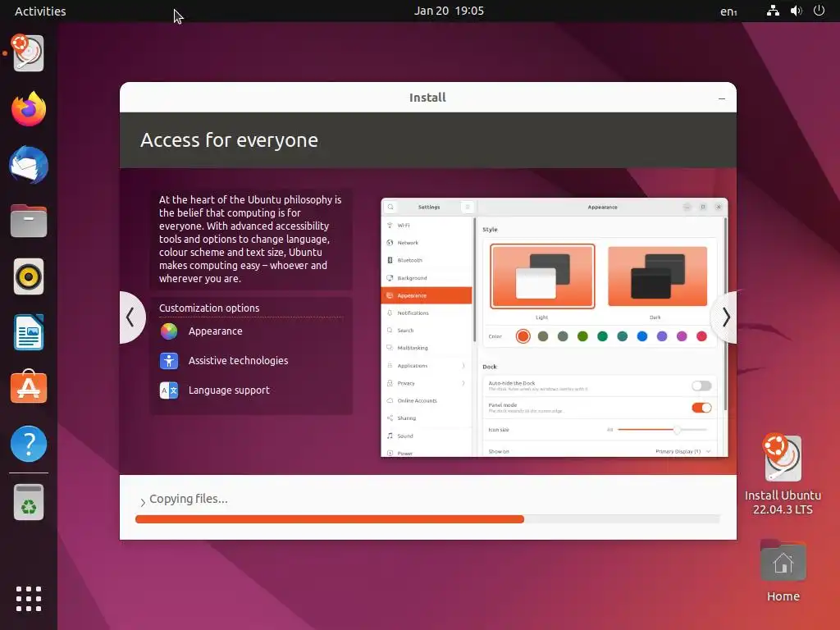Click the Icon size slider
The height and width of the screenshot is (630, 840).
click(663, 430)
